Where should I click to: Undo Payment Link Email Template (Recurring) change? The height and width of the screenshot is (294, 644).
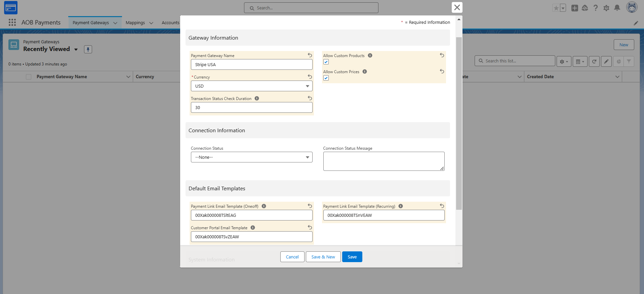442,206
